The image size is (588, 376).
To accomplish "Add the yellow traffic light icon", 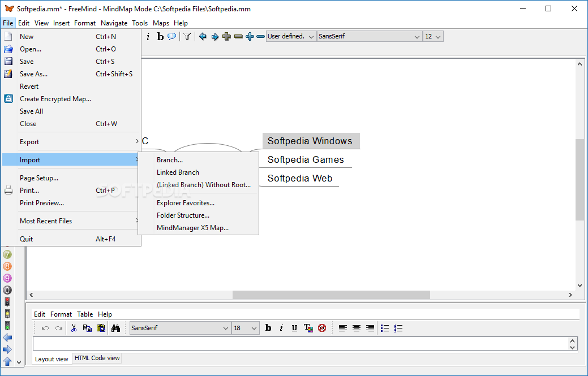I will pyautogui.click(x=7, y=314).
